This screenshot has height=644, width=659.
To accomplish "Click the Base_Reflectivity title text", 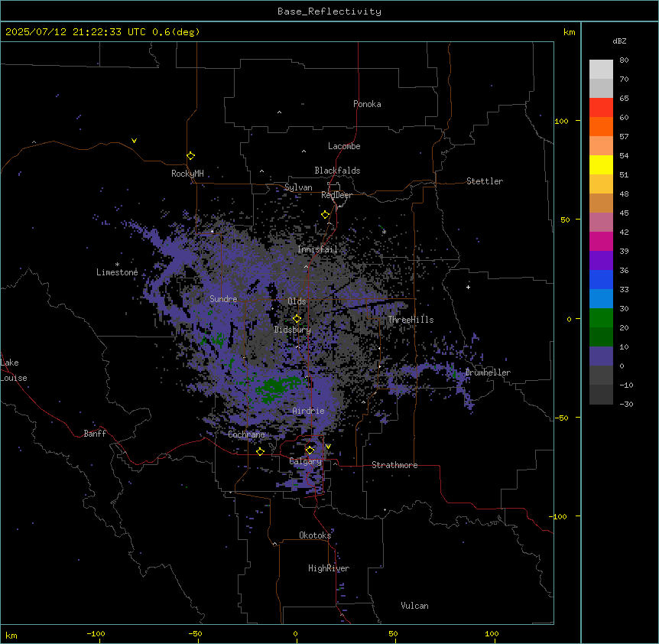I will 329,11.
